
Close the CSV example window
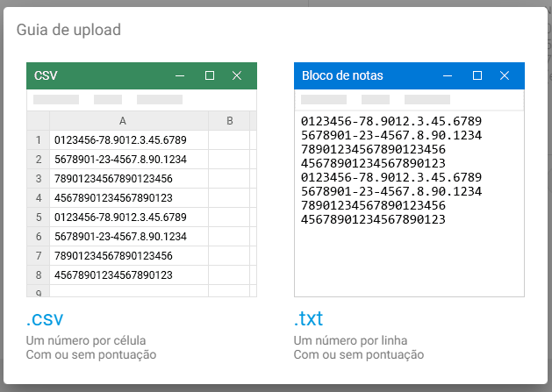point(236,76)
